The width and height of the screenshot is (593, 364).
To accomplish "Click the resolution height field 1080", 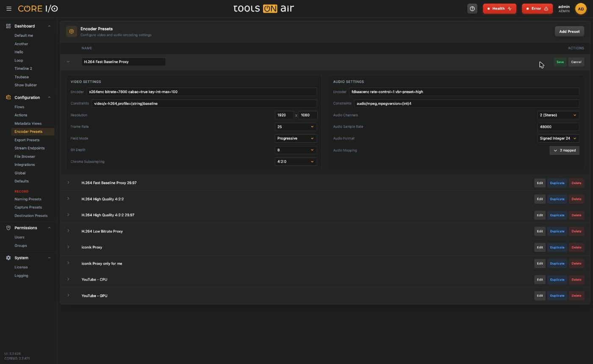I will click(x=308, y=115).
